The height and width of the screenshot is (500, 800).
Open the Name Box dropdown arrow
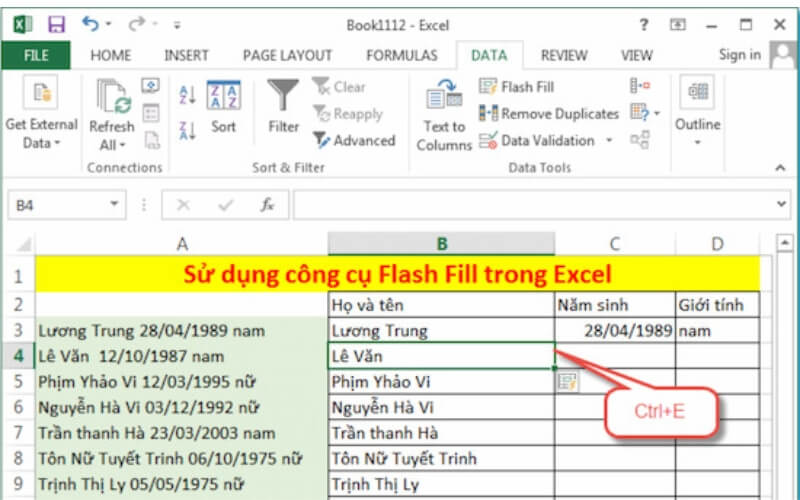click(114, 205)
